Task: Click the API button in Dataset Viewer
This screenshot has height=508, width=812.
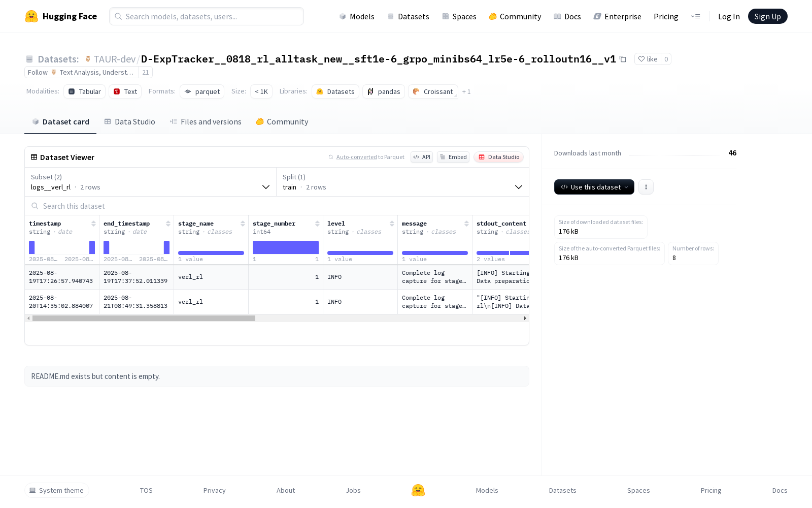Action: pos(422,157)
